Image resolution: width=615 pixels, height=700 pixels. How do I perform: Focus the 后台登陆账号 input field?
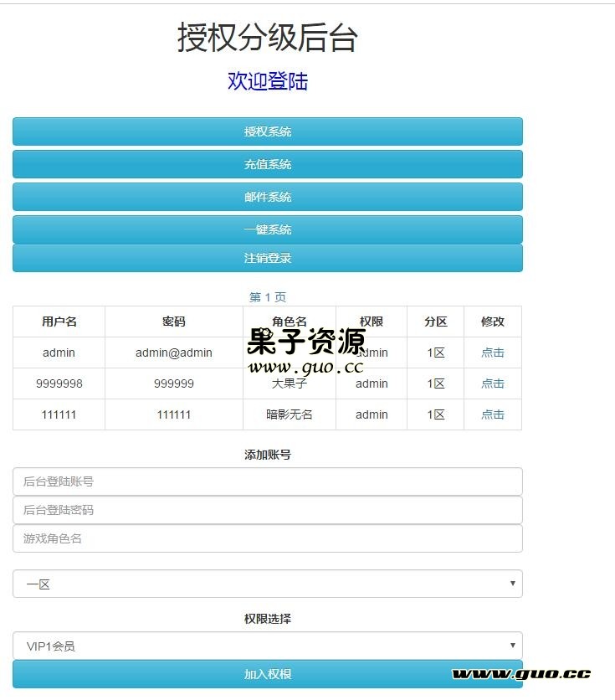268,481
